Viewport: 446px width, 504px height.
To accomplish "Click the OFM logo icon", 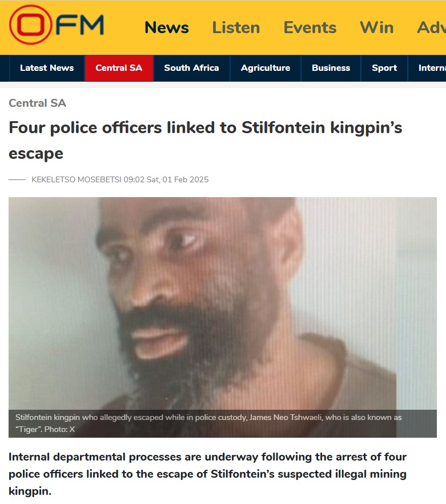I will tap(57, 25).
